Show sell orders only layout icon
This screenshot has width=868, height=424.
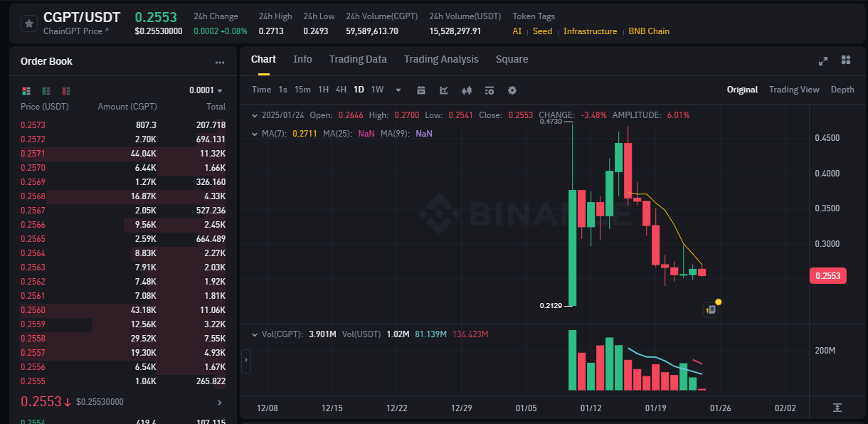66,91
